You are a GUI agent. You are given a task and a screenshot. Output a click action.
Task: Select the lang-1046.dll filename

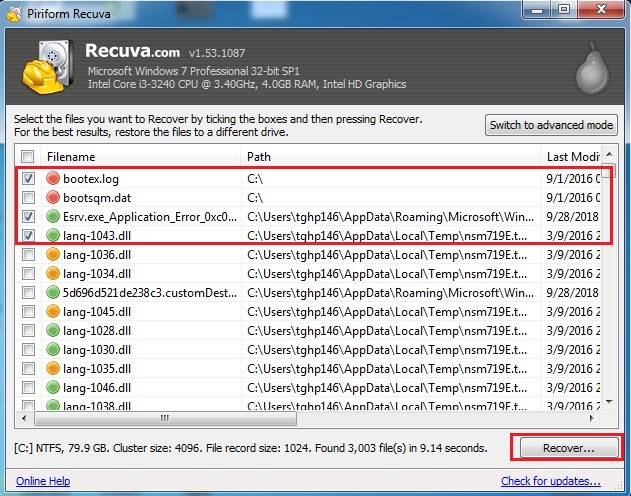tap(97, 388)
